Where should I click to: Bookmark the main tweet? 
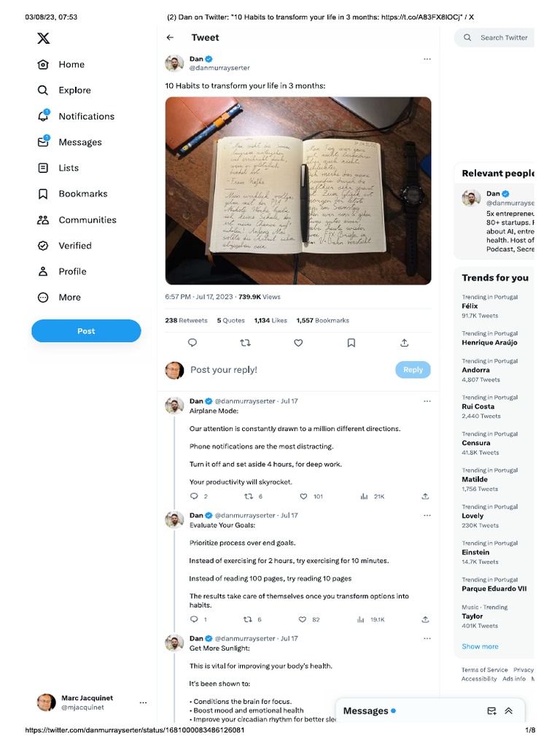[x=351, y=343]
